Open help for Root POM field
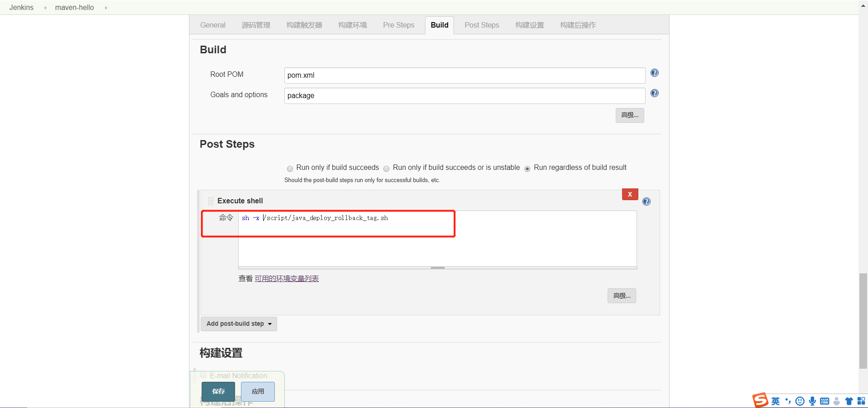This screenshot has height=408, width=868. coord(654,73)
